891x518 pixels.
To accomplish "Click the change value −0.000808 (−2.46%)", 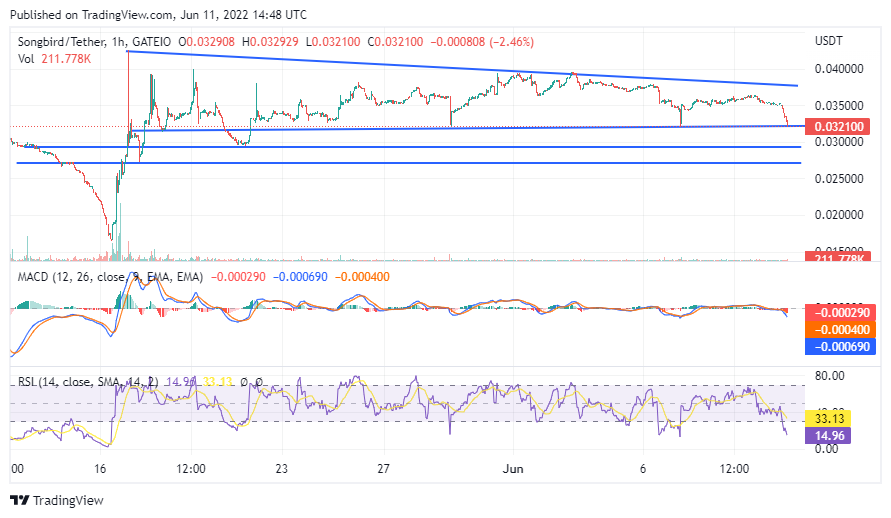I will pos(482,42).
